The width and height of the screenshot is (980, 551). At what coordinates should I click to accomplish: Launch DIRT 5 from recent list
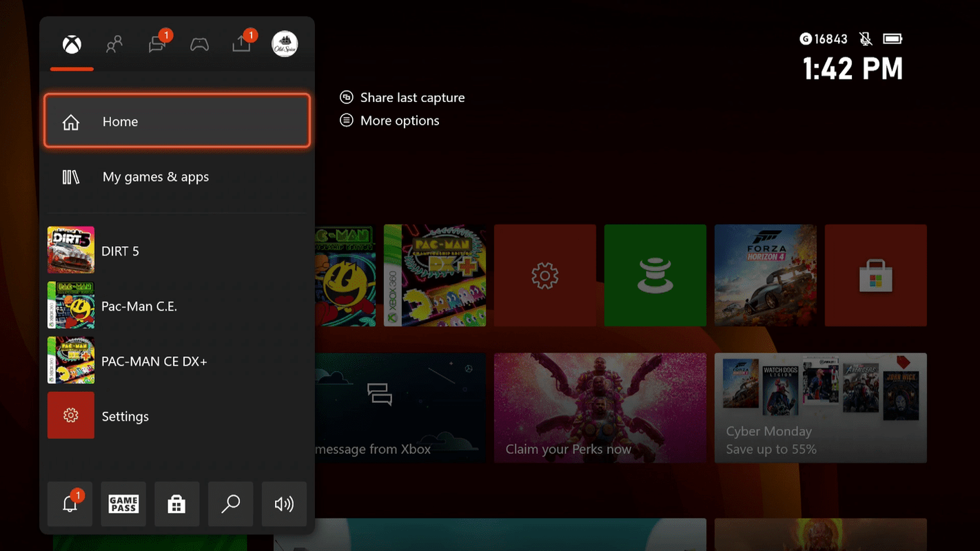(x=177, y=251)
